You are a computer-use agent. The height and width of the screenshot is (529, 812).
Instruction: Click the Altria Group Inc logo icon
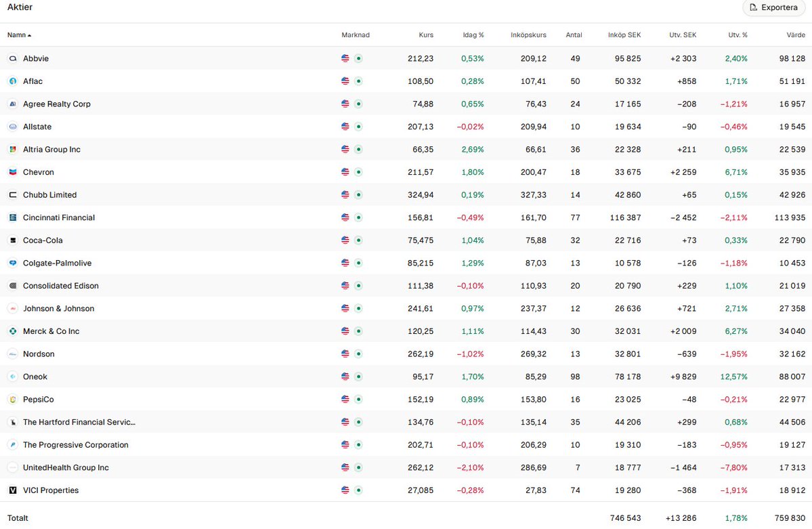[x=13, y=150]
